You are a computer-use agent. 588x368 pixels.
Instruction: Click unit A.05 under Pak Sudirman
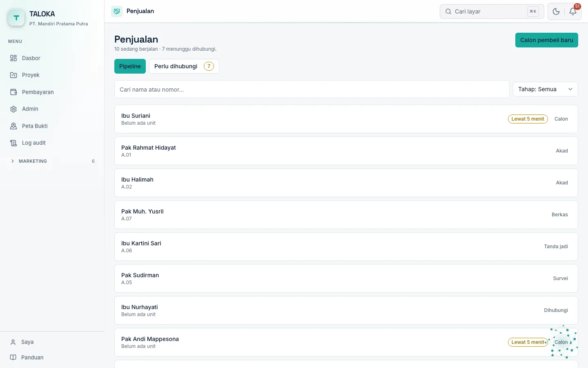127,283
